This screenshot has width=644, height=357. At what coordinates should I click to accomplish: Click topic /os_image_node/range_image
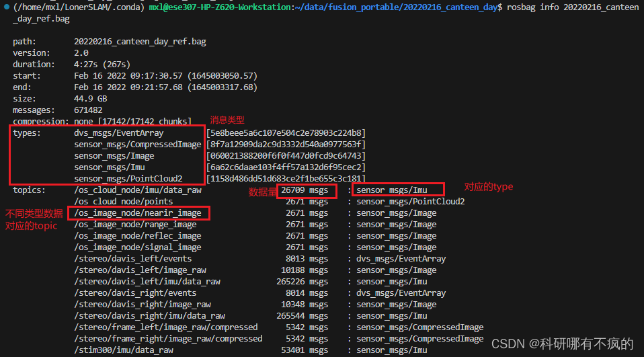point(135,225)
